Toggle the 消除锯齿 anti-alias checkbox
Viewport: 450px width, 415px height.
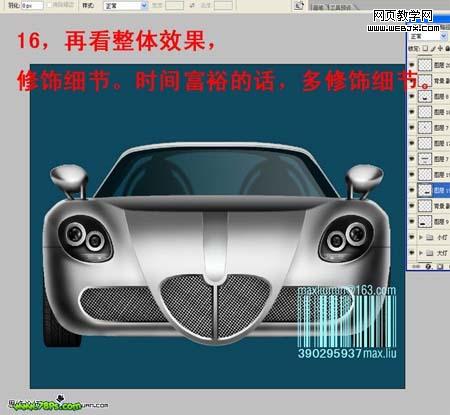pos(50,5)
